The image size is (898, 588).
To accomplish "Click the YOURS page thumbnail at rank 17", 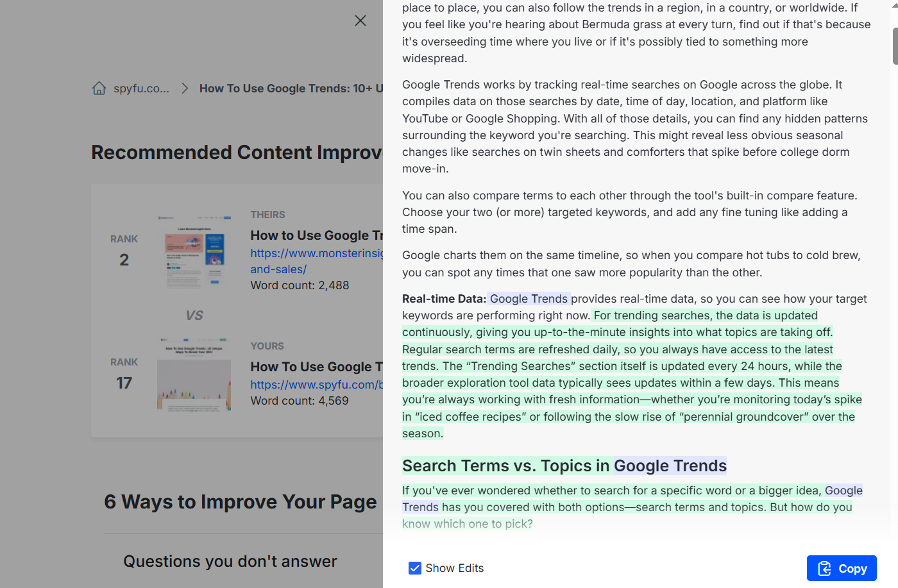I will pos(194,374).
